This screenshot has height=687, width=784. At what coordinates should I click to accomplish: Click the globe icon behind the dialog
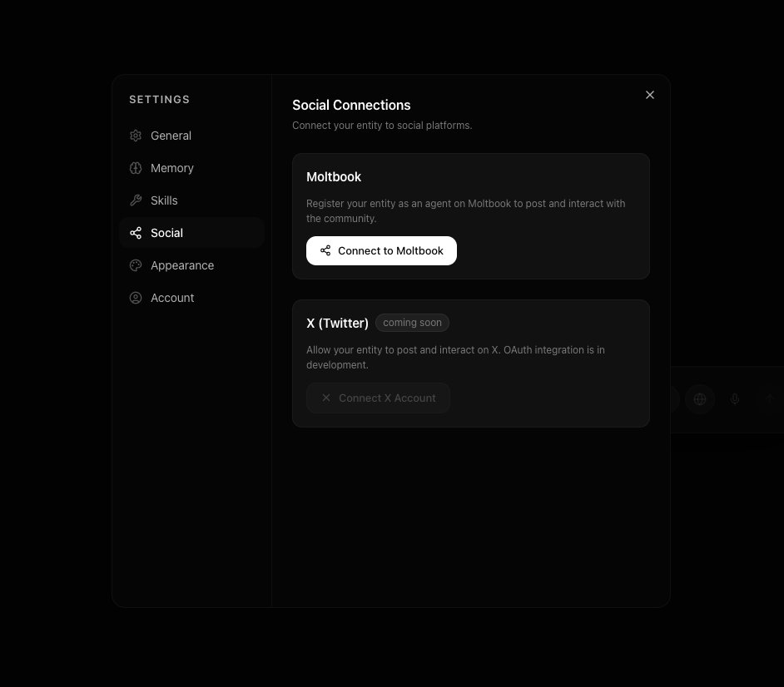pyautogui.click(x=699, y=398)
